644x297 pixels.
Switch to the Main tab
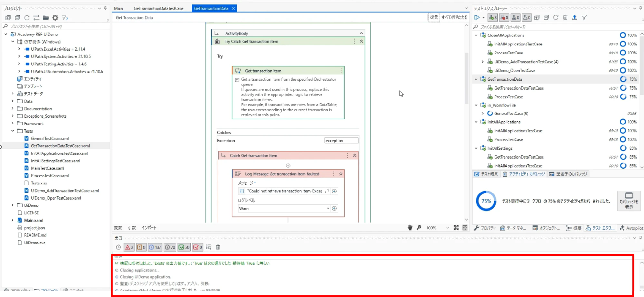(x=119, y=9)
